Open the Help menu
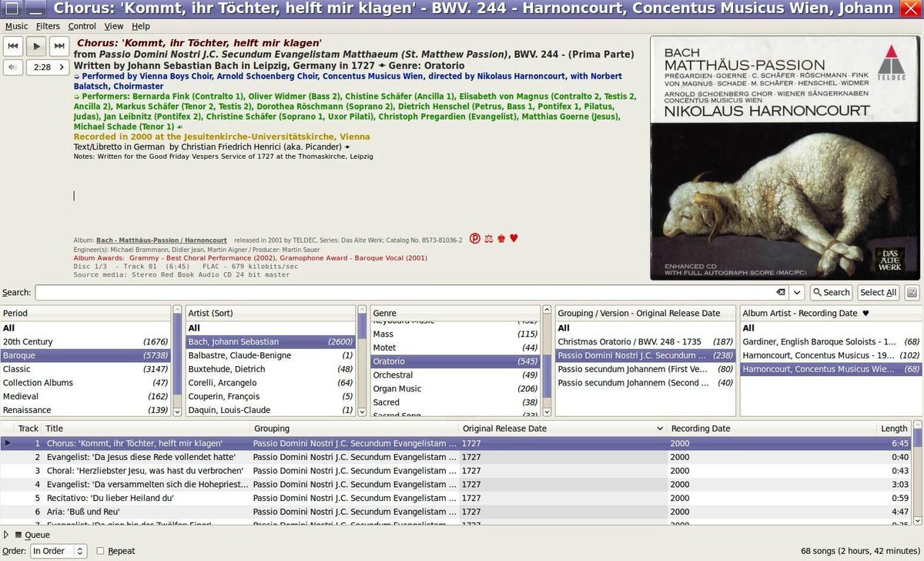This screenshot has width=924, height=561. (x=141, y=26)
